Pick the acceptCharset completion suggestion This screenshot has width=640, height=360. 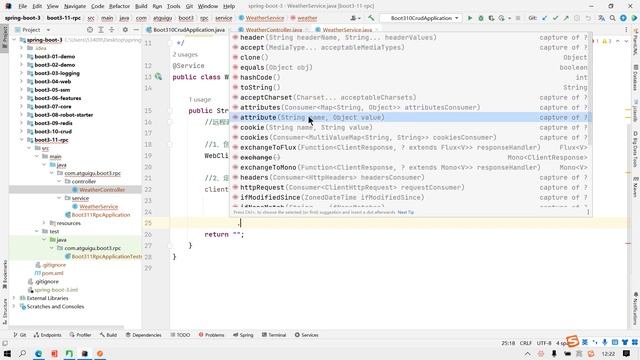(x=410, y=98)
